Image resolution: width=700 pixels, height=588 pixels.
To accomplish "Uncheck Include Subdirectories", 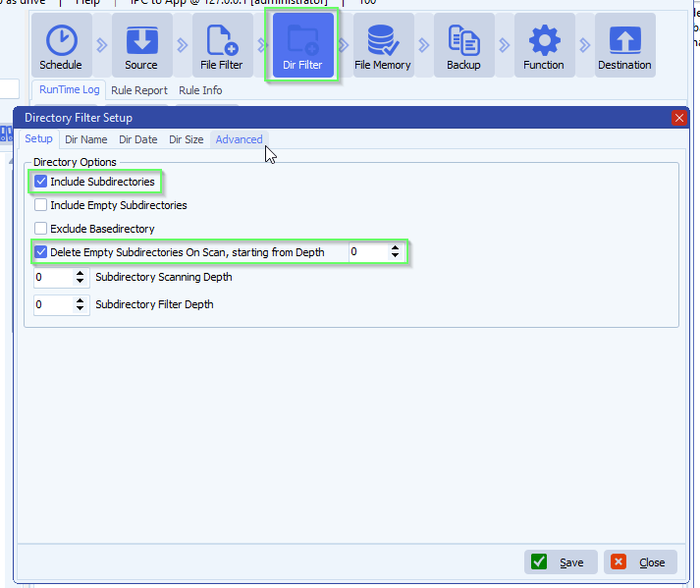I will pyautogui.click(x=40, y=182).
